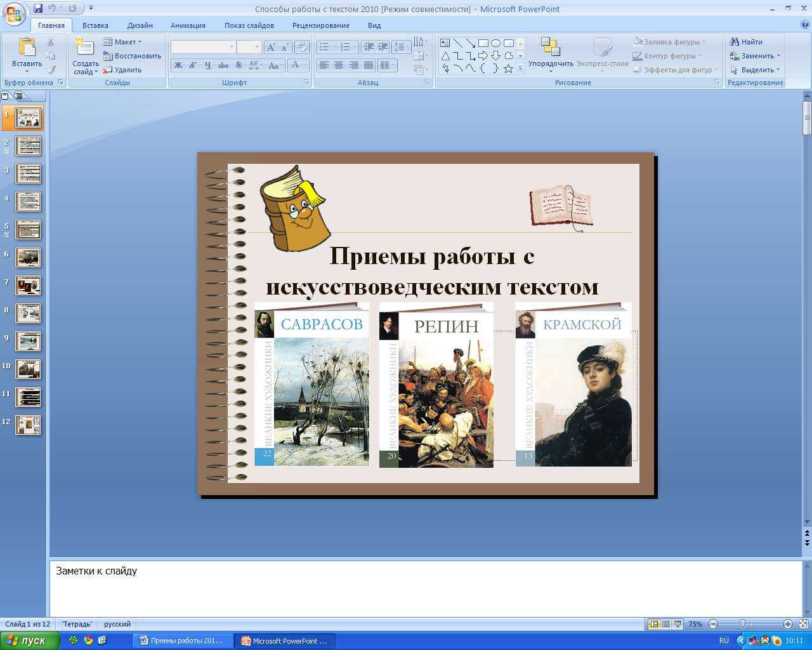Open the Выделить select dropdown
The width and height of the screenshot is (812, 650).
click(755, 70)
